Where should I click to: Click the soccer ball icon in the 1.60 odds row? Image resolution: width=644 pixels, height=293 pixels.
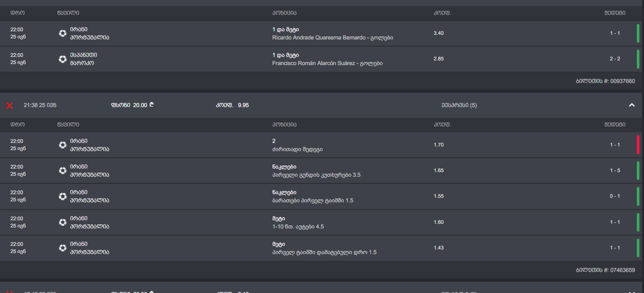click(x=63, y=222)
